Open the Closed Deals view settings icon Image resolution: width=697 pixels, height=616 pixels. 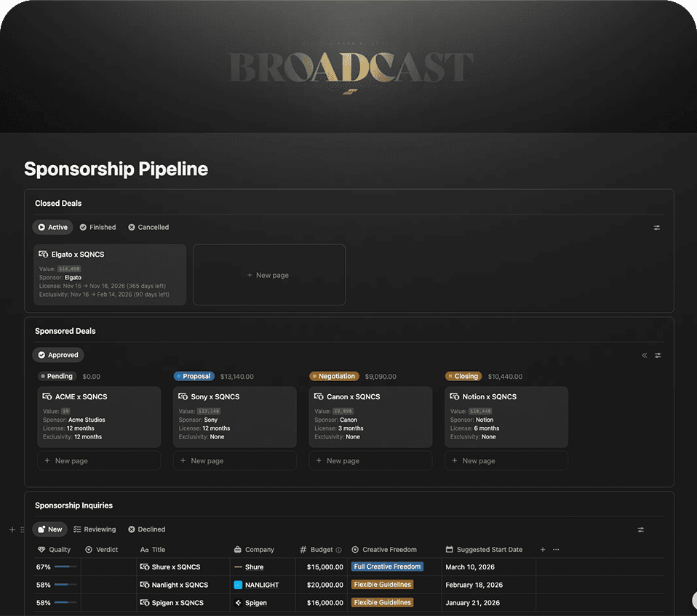[x=656, y=228]
